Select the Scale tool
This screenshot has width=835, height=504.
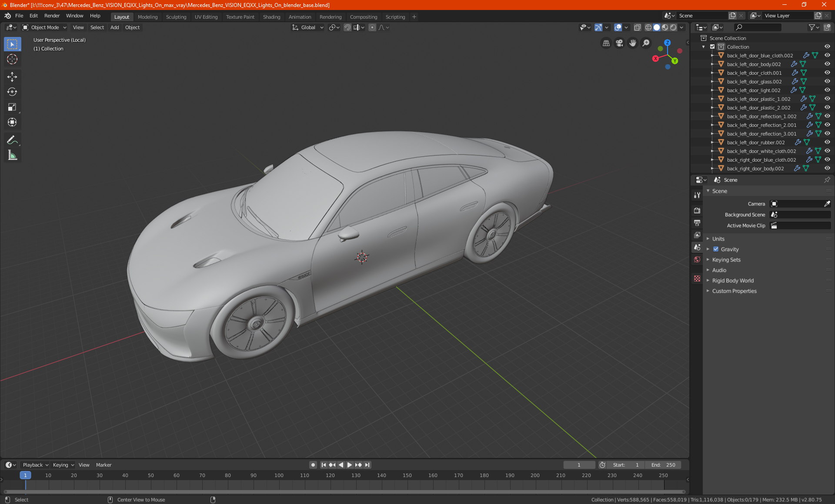click(12, 107)
